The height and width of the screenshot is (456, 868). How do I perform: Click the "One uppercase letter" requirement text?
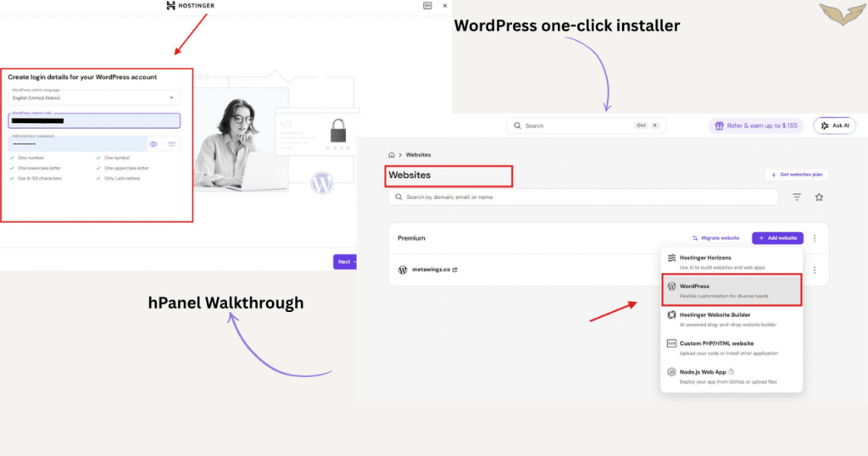126,168
